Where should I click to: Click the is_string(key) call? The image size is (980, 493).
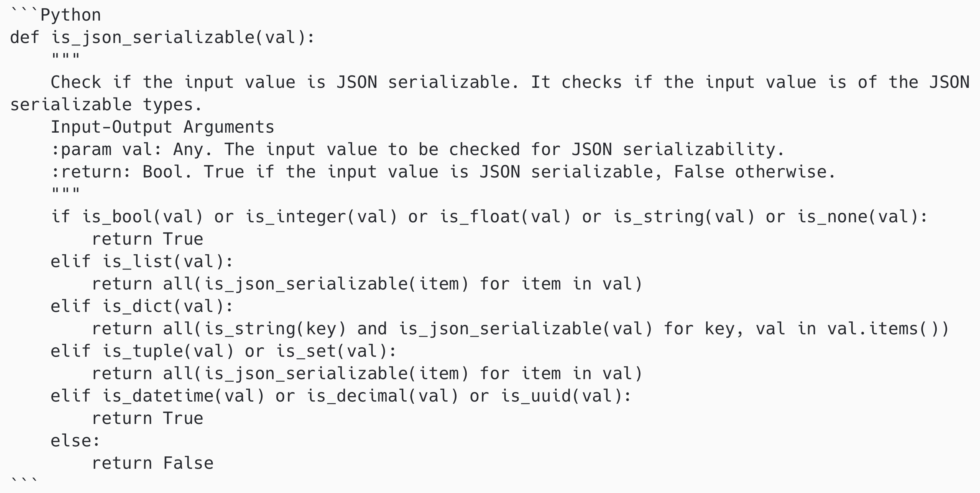click(275, 329)
